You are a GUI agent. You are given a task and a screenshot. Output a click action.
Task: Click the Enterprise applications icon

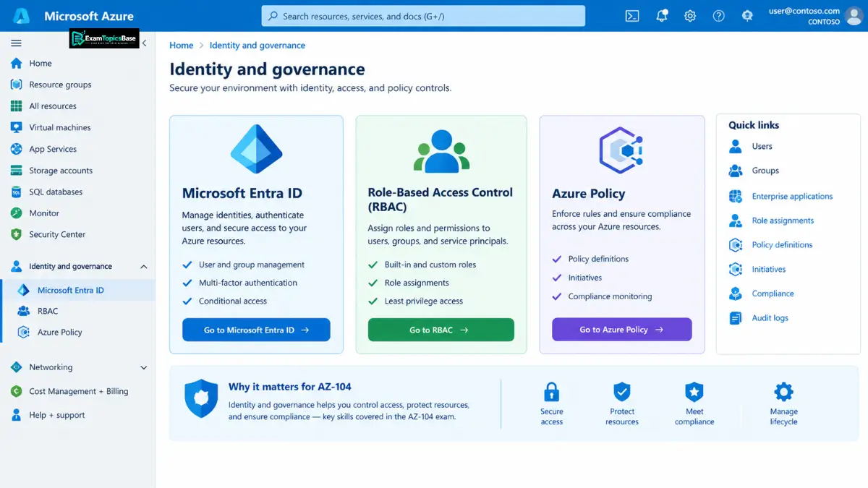[x=736, y=197]
